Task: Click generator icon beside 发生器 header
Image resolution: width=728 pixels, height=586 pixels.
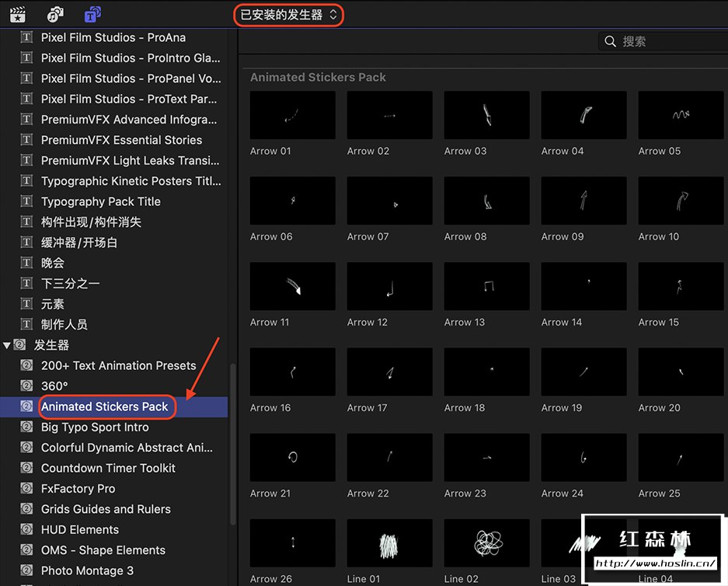Action: tap(19, 344)
